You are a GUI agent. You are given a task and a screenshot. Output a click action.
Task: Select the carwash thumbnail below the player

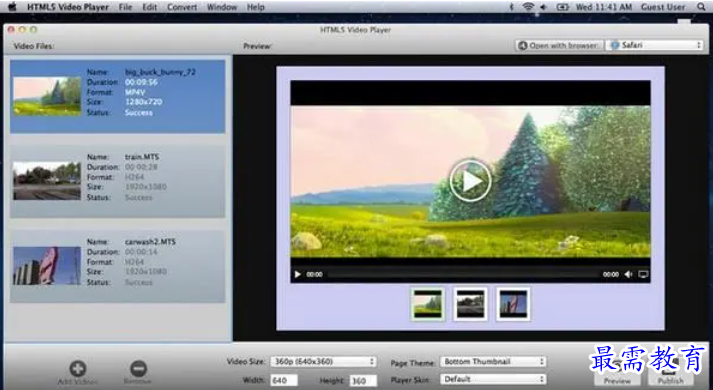tap(513, 304)
